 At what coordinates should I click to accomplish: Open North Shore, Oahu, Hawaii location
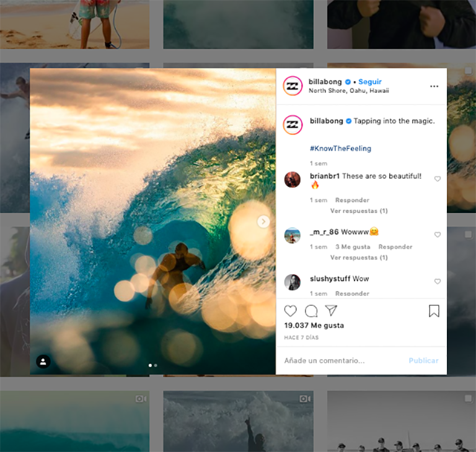pyautogui.click(x=349, y=91)
